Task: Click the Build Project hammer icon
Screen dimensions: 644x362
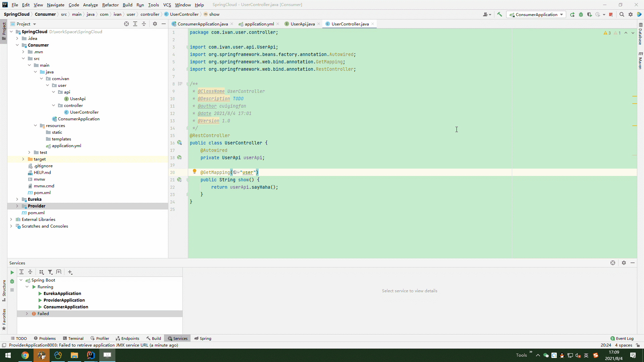Action: [499, 14]
